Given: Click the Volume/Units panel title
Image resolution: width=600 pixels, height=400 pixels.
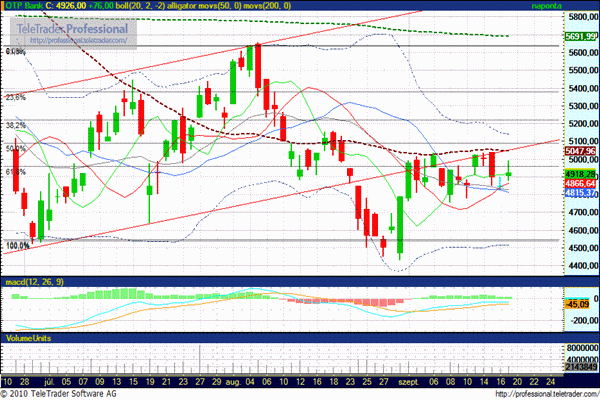Looking at the screenshot, I should pos(28,339).
